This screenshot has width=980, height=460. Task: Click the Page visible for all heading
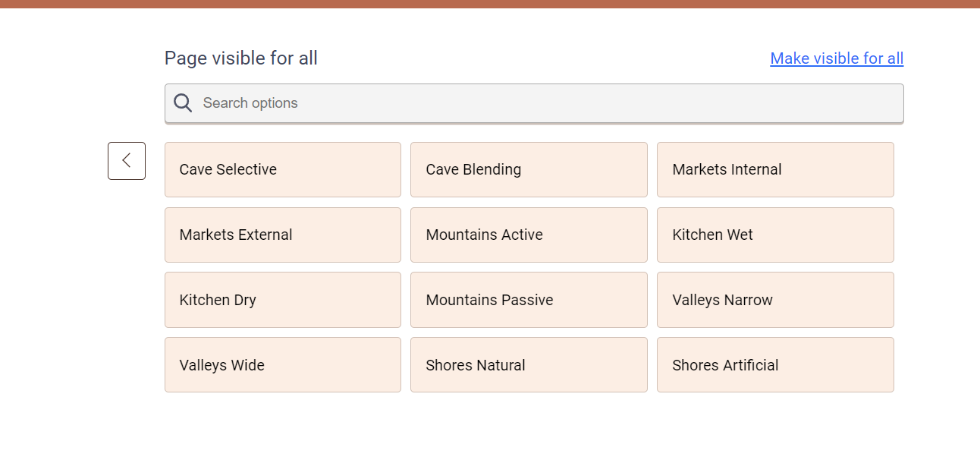(241, 58)
